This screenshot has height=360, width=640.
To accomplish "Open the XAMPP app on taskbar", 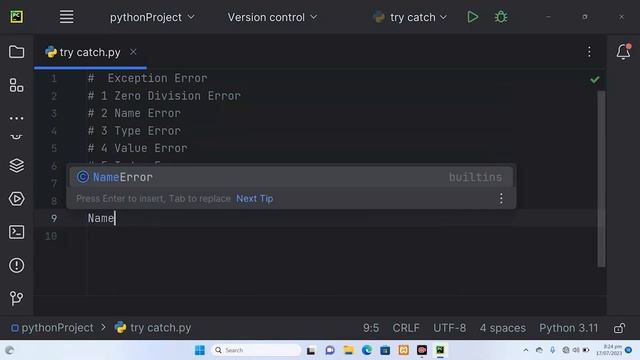I will 403,350.
